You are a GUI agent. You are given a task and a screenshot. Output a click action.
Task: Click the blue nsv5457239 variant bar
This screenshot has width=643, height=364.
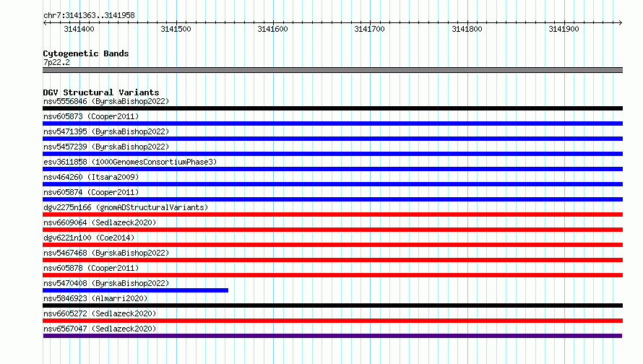(332, 154)
